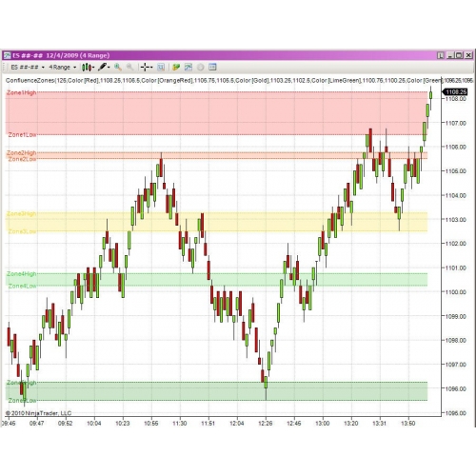This screenshot has width=476, height=476.
Task: Click the 09:47 time axis label
Action: [x=37, y=423]
